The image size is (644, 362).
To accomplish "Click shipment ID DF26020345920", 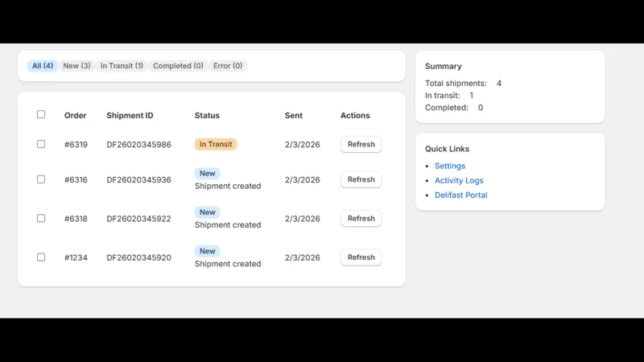I will point(138,257).
